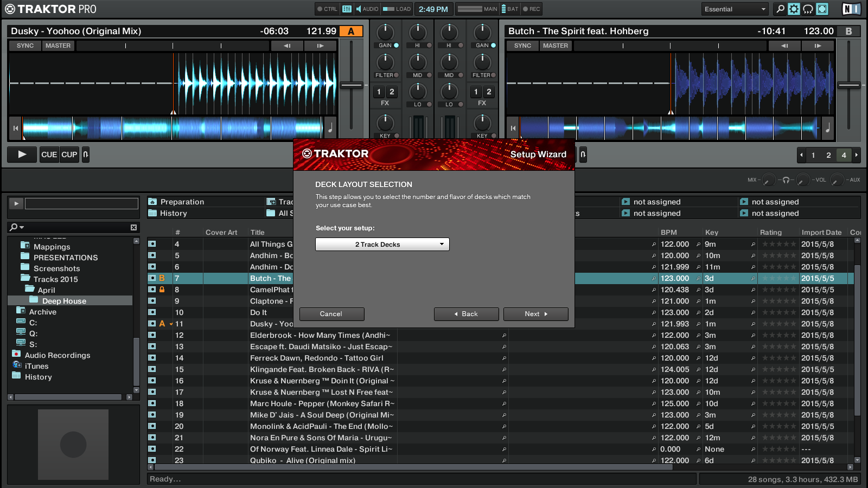
Task: Click the Deck A KEY knob
Action: coord(385,123)
